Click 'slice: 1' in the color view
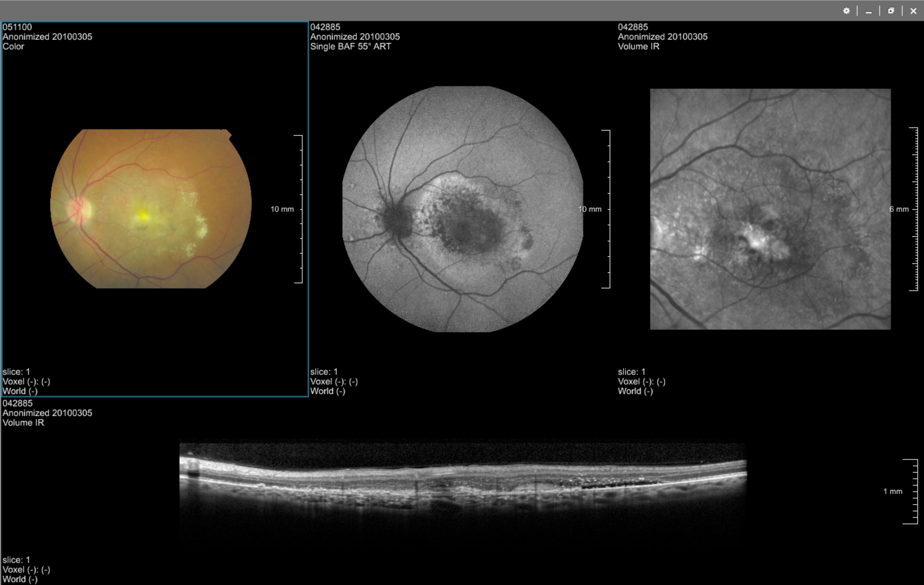 click(x=16, y=372)
